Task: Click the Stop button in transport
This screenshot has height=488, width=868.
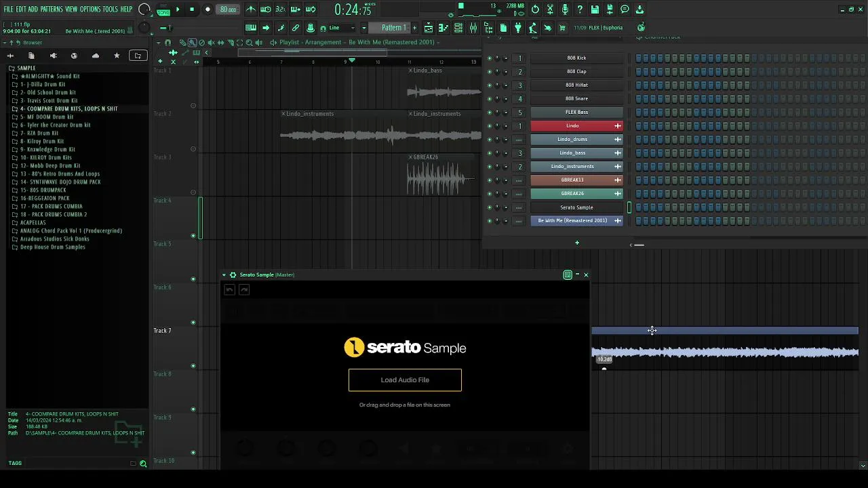Action: click(192, 9)
